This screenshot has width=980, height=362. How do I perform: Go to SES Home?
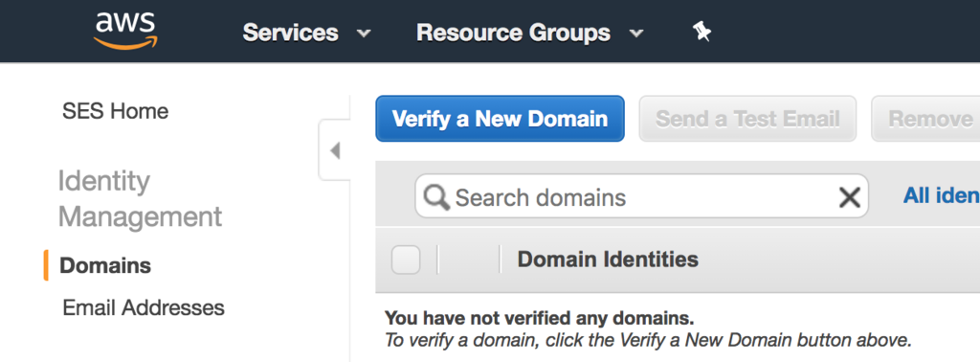tap(116, 111)
